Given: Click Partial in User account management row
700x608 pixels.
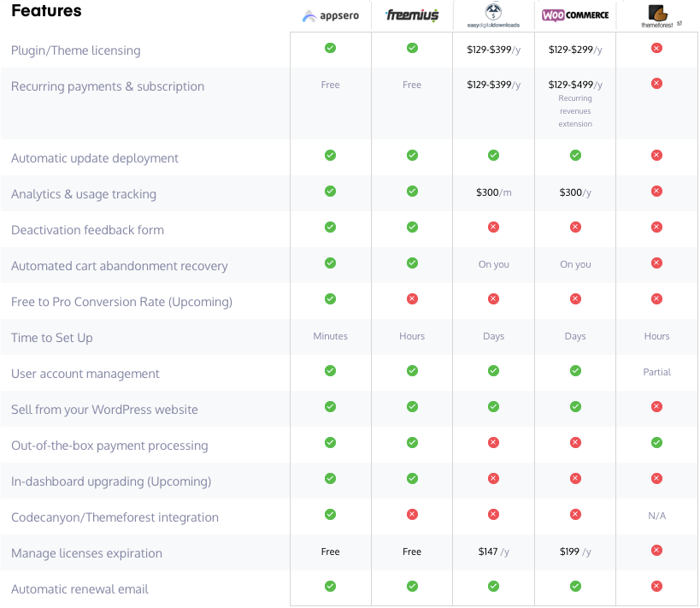Looking at the screenshot, I should point(656,372).
